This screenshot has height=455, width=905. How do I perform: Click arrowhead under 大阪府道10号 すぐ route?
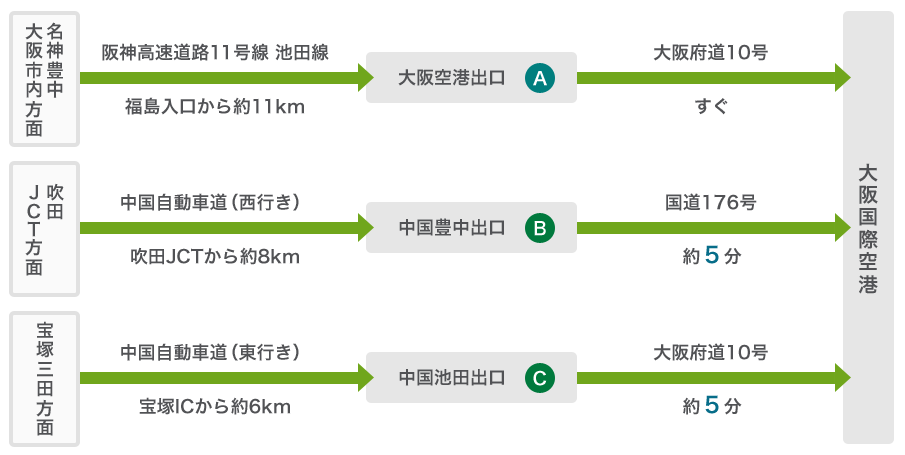pyautogui.click(x=842, y=77)
